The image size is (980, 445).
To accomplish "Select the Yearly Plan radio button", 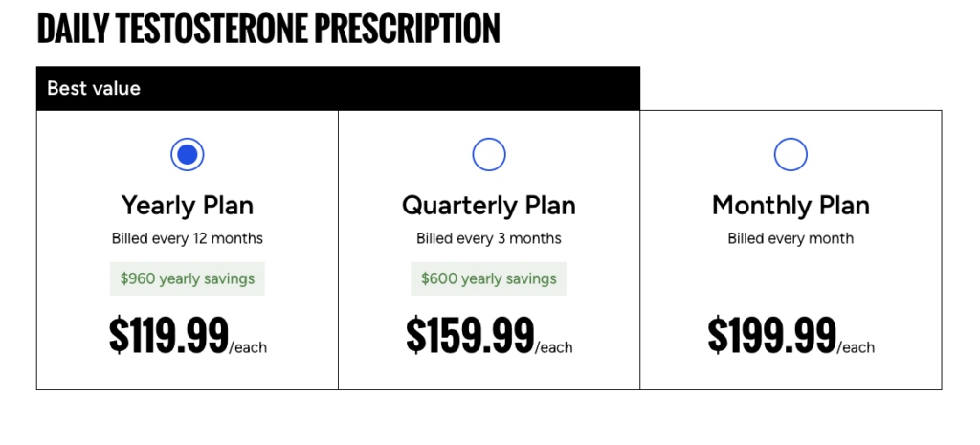I will pyautogui.click(x=188, y=154).
